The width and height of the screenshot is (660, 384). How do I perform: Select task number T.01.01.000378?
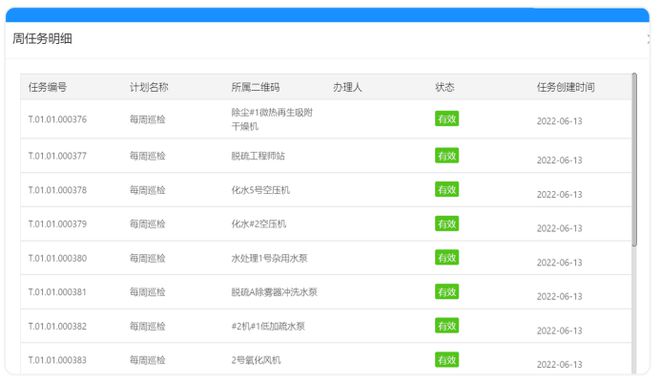coord(58,190)
